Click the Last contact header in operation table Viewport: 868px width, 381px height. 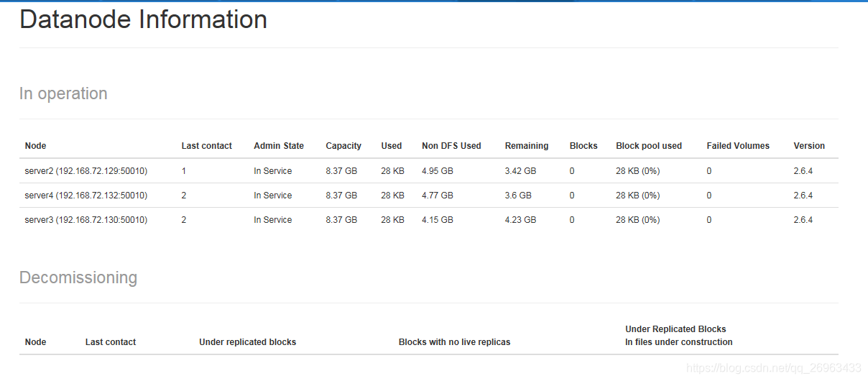click(206, 146)
